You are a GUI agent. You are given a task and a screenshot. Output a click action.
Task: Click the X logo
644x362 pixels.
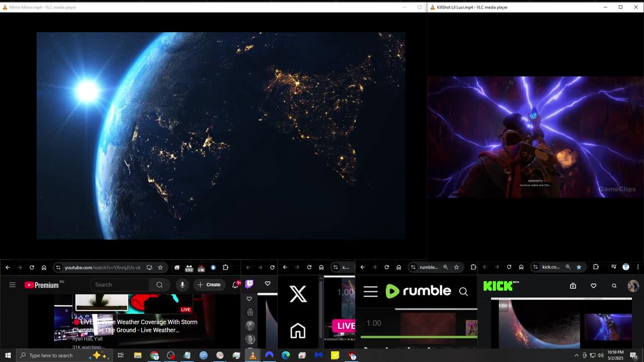(298, 294)
